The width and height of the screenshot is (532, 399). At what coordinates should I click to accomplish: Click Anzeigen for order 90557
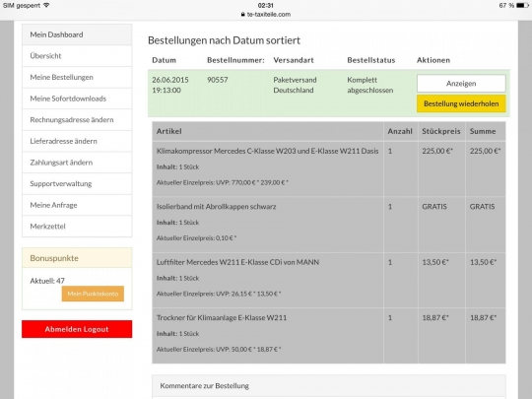(461, 84)
